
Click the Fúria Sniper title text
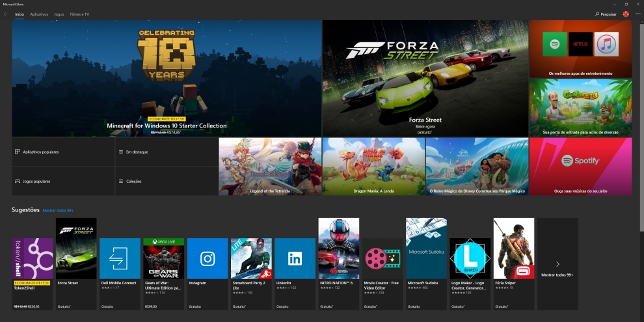(x=505, y=283)
